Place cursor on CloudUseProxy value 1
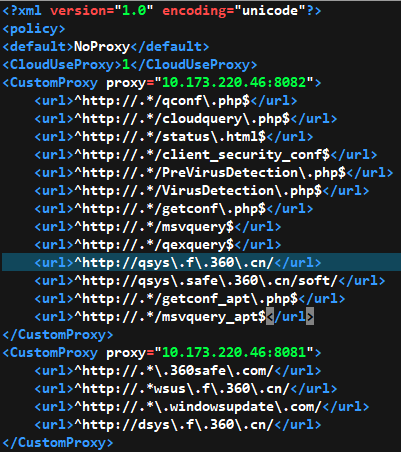The image size is (401, 452). (126, 65)
